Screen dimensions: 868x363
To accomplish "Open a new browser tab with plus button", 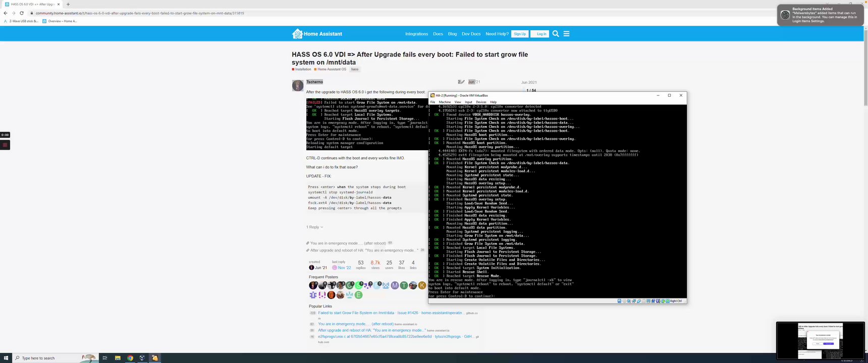I will coord(68,4).
